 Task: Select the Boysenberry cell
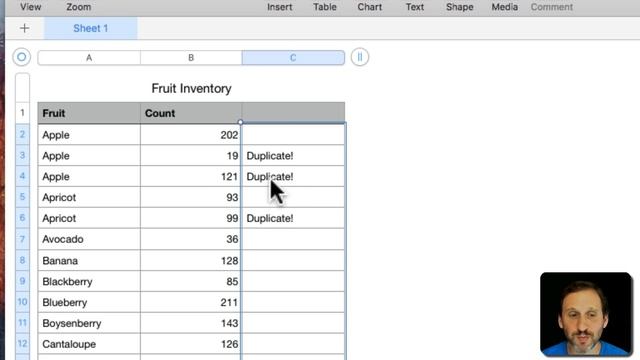[89, 323]
